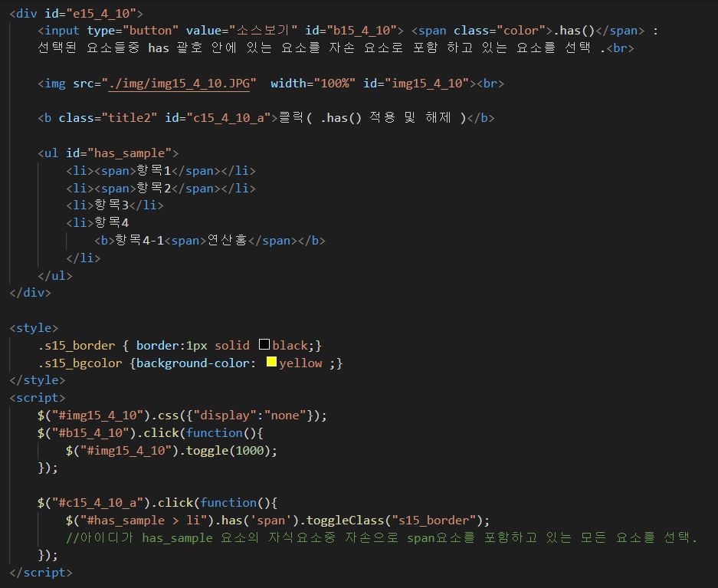Click the id "c15_4_10_a" attribute in b tag
The width and height of the screenshot is (718, 588).
pos(218,118)
